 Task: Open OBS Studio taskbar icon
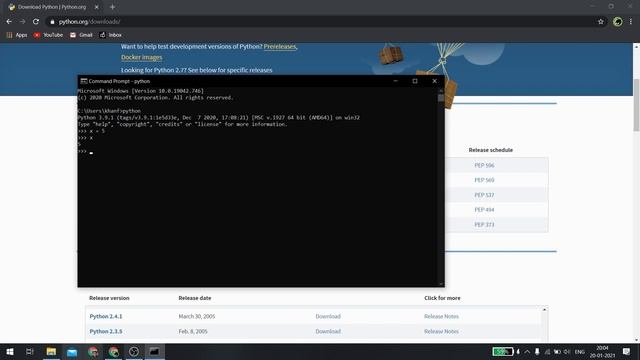tap(133, 351)
